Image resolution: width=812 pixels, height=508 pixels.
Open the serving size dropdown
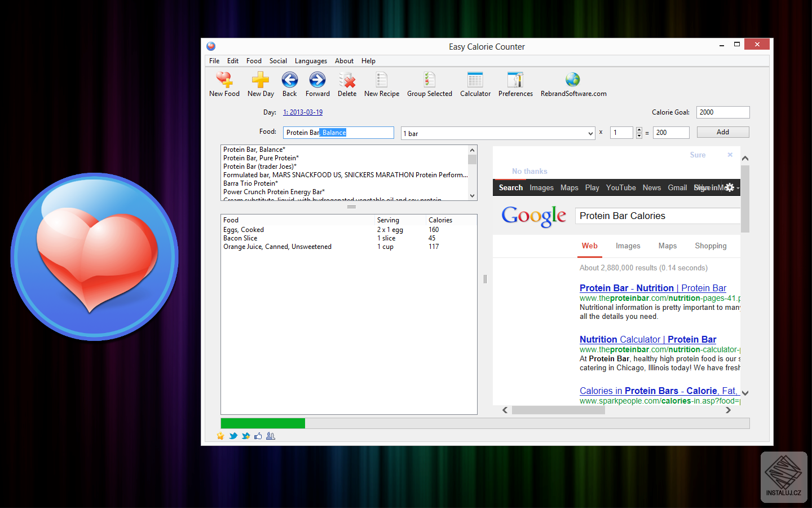click(x=590, y=134)
